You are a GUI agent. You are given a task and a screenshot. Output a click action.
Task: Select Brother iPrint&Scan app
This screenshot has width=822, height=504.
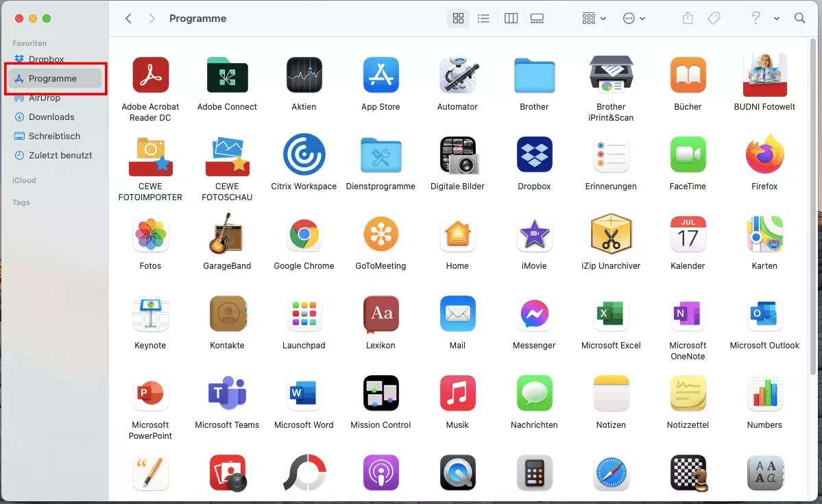tap(612, 74)
